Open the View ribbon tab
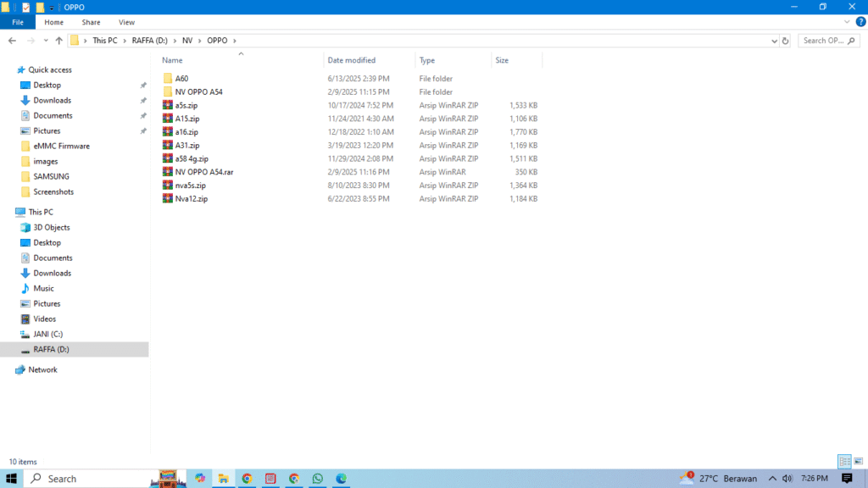Image resolution: width=868 pixels, height=488 pixels. (126, 22)
